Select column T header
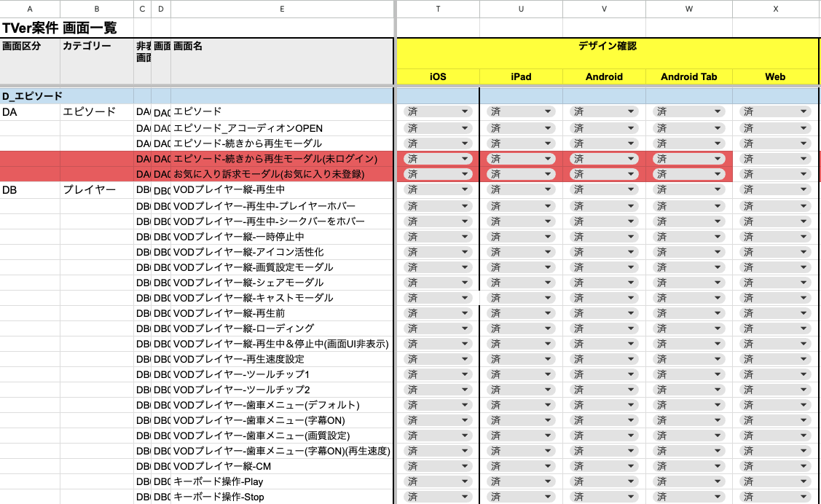821x504 pixels. (x=438, y=9)
